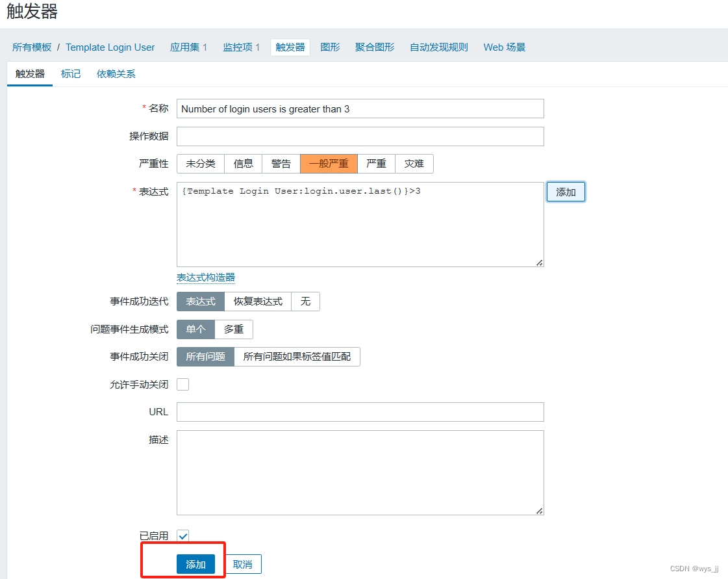Select 无 for 事件成功迭代
Screen dimensions: 728x579
305,302
